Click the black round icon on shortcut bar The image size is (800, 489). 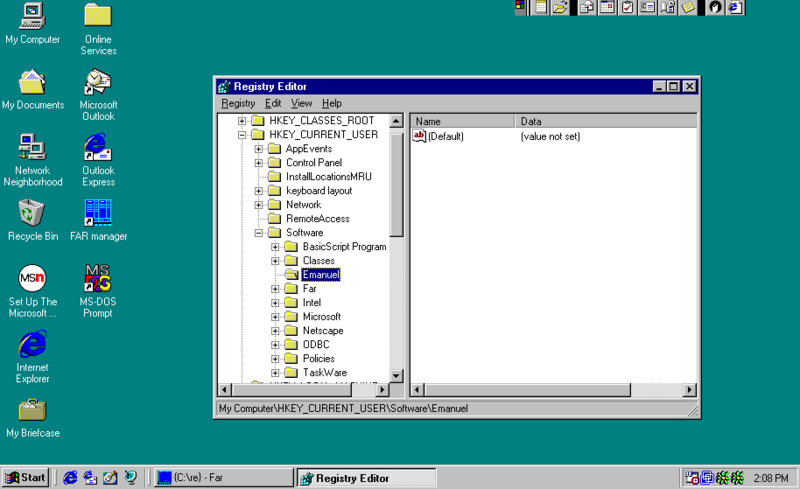(715, 7)
